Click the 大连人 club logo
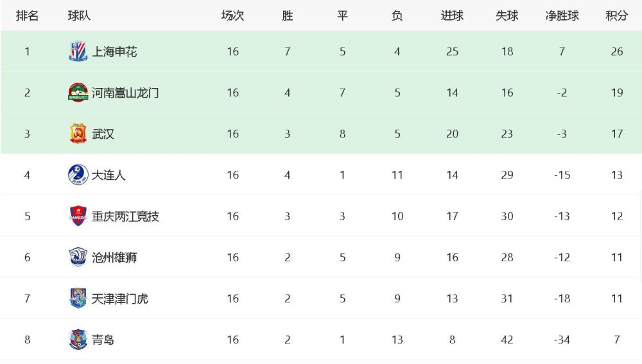The height and width of the screenshot is (364, 642). click(x=78, y=175)
